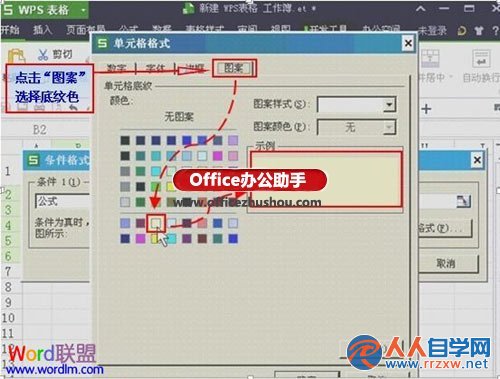Select row header 9
The height and width of the screenshot is (379, 500).
8,302
